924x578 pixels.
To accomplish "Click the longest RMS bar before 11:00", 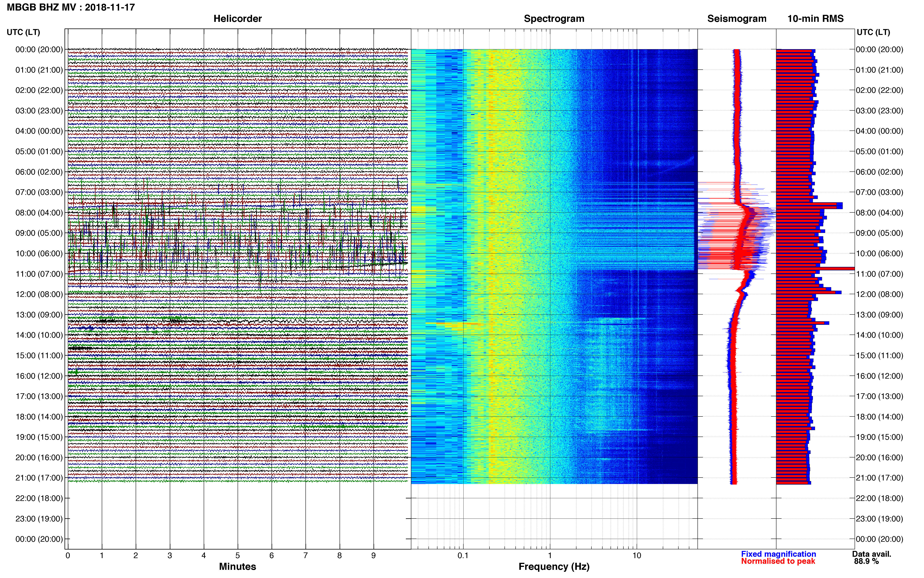I will (815, 269).
